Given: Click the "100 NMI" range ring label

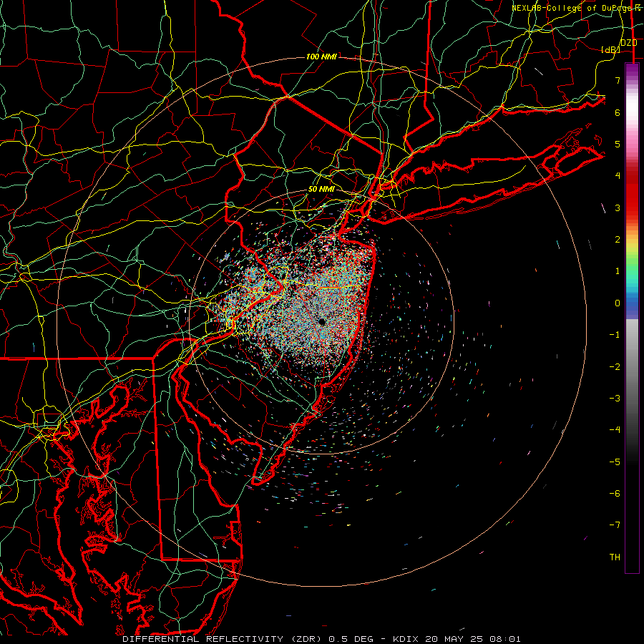Looking at the screenshot, I should (x=321, y=57).
